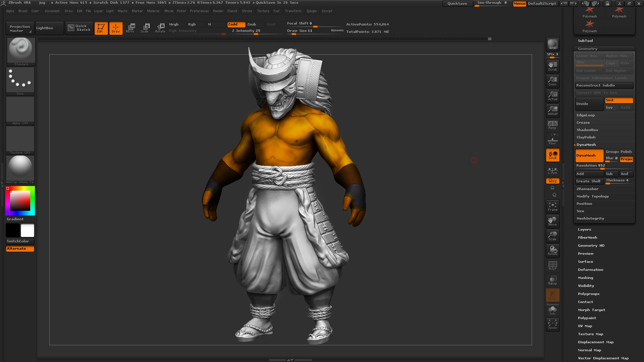This screenshot has width=644, height=362.
Task: Click the Zoom canvas icon
Action: click(552, 81)
